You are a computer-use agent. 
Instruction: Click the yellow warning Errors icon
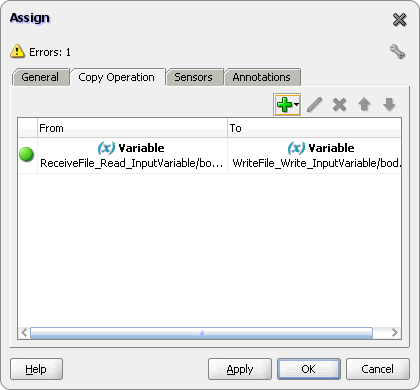coord(17,51)
